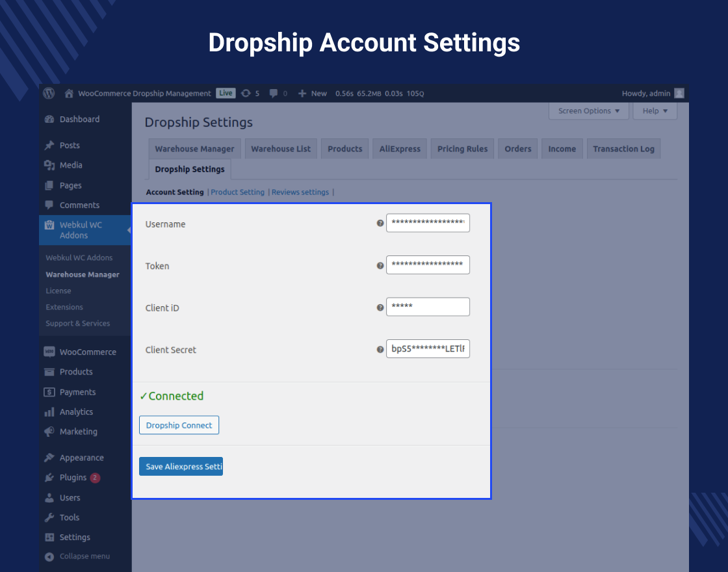Click help icon beside Client iD field
This screenshot has width=728, height=572.
pos(380,307)
